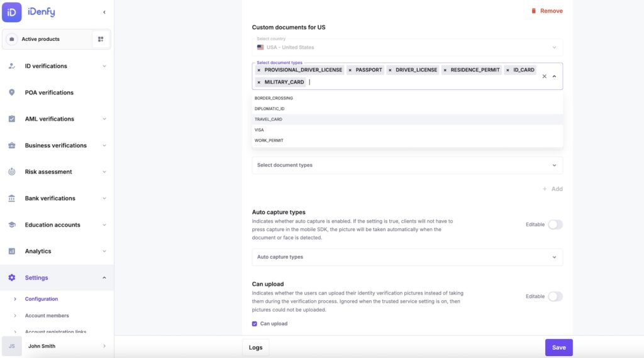Expand AML verifications menu
Screen dimensions: 644x358
click(104, 119)
